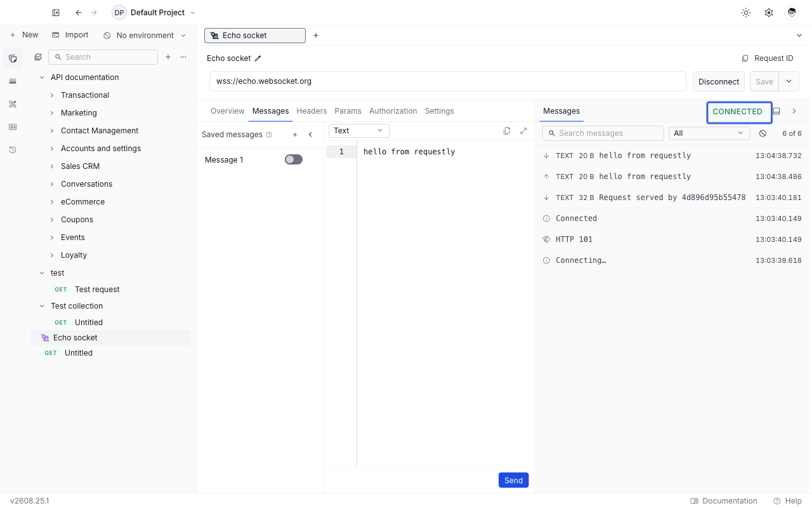
Task: Expand the Sales CRM folder
Action: pyautogui.click(x=52, y=166)
